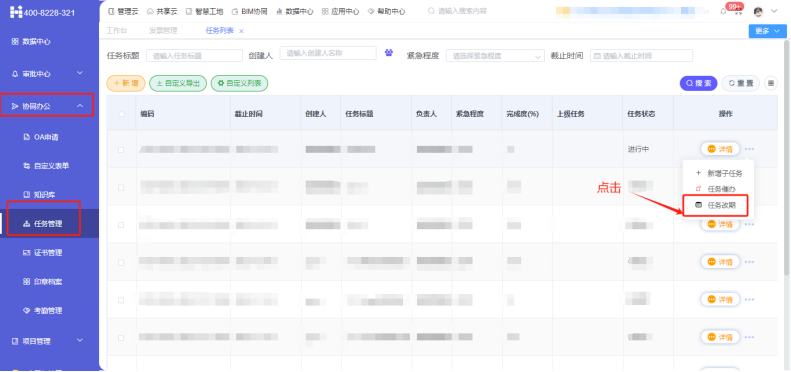Click the 任务状态 column header
Image resolution: width=791 pixels, height=372 pixels.
pos(641,114)
